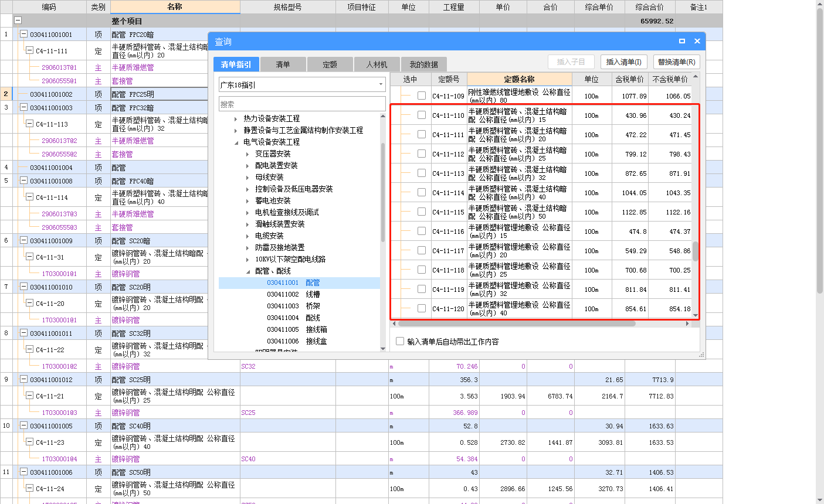824x504 pixels.
Task: Select tree item 030411002 线槽
Action: point(293,294)
